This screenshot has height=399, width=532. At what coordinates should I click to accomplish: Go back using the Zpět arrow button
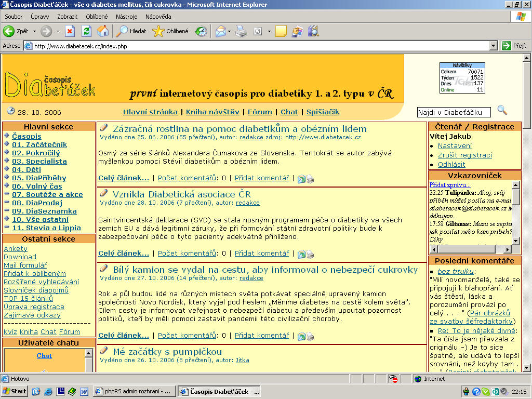click(x=16, y=32)
